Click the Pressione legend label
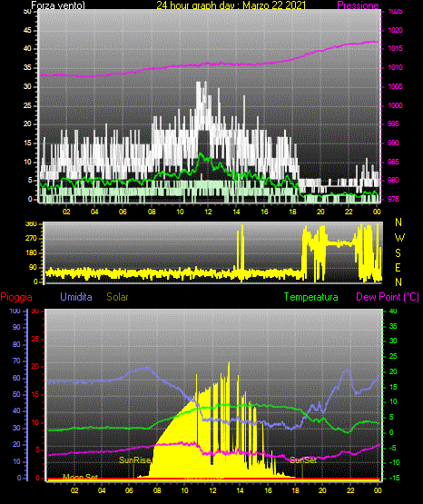 [x=358, y=5]
